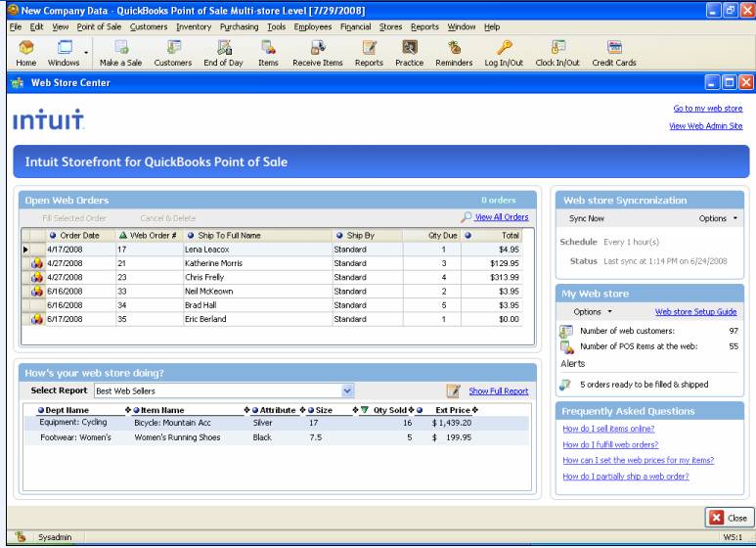Open Synchronization Options dropdown
The image size is (756, 548).
[718, 218]
